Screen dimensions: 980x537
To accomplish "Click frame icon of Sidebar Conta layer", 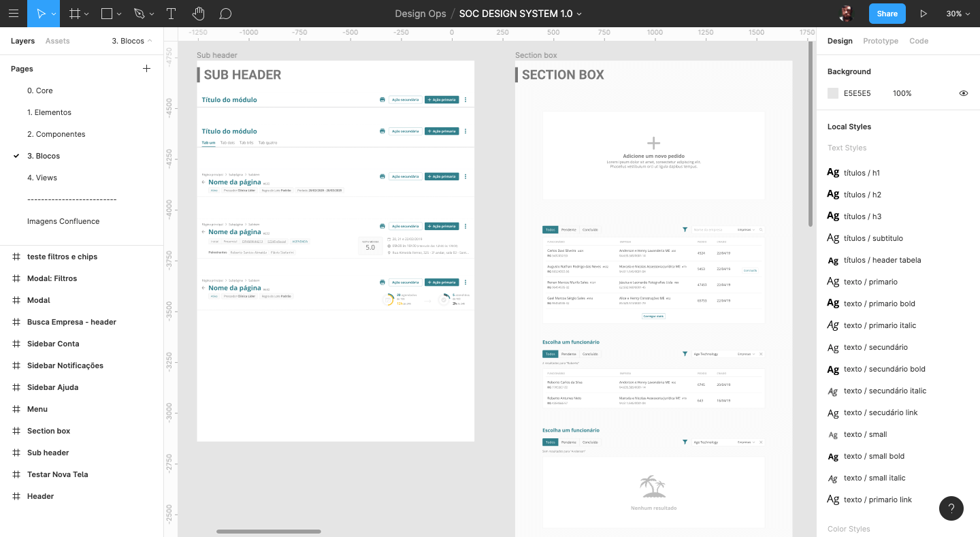I will [x=16, y=344].
